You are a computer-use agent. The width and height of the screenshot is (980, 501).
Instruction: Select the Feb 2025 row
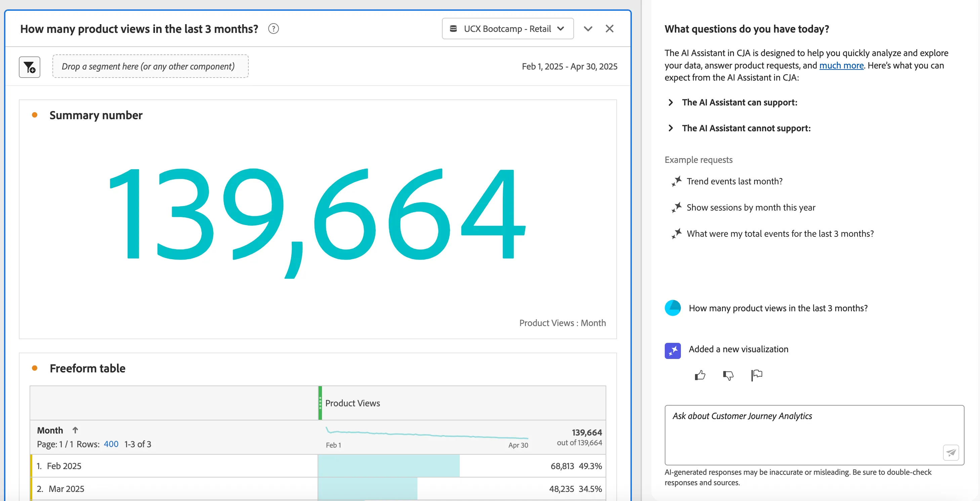click(x=318, y=466)
